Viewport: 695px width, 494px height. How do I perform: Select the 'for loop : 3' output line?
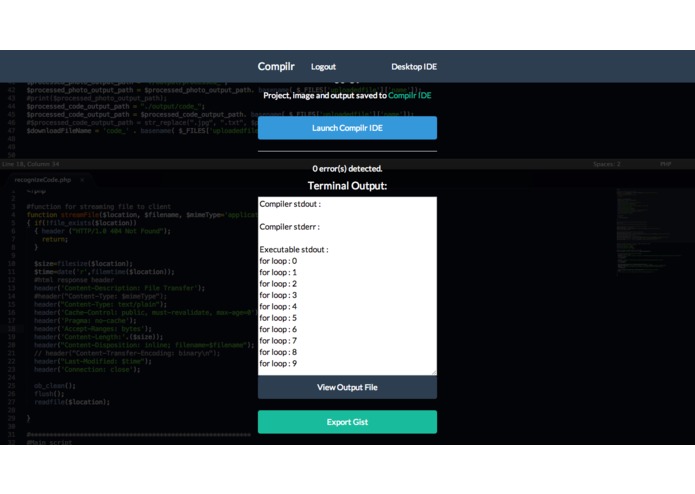tap(278, 295)
